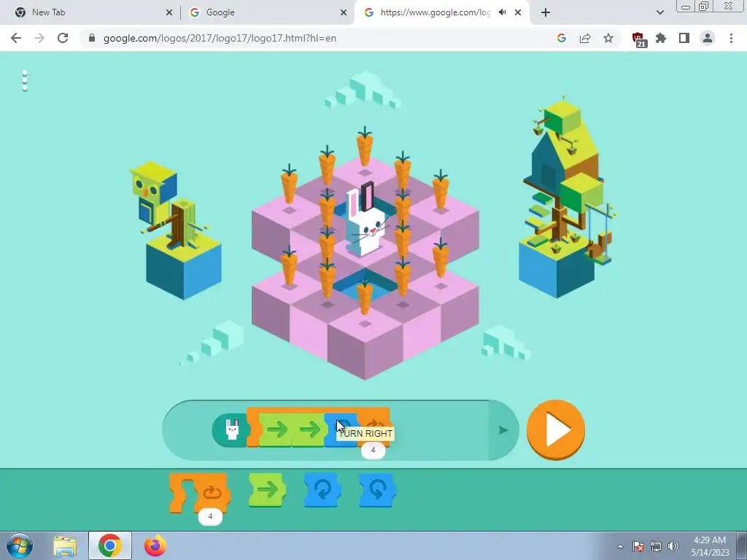The image size is (747, 560).
Task: Select the loop block in the palette
Action: point(200,492)
